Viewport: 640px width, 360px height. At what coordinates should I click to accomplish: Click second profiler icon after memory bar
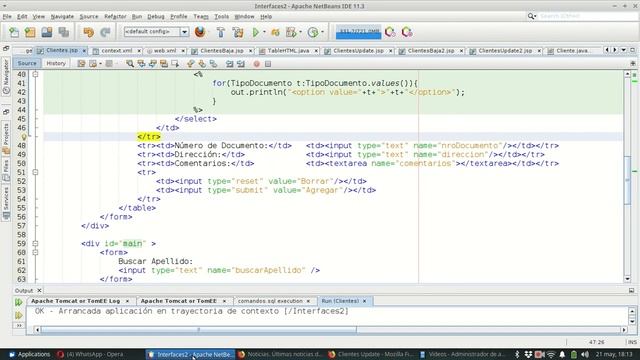tap(407, 32)
